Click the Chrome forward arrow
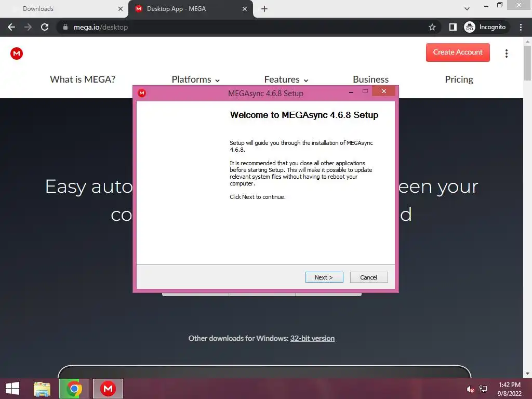The image size is (532, 399). (28, 27)
